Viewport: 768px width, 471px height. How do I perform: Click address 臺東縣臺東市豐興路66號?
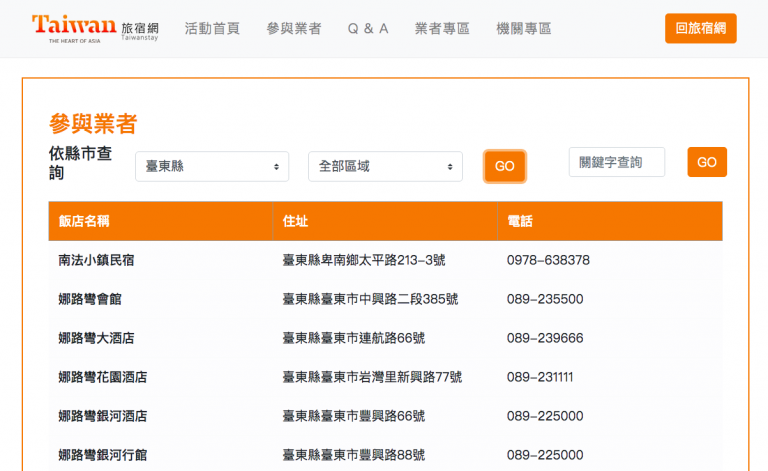pos(354,416)
